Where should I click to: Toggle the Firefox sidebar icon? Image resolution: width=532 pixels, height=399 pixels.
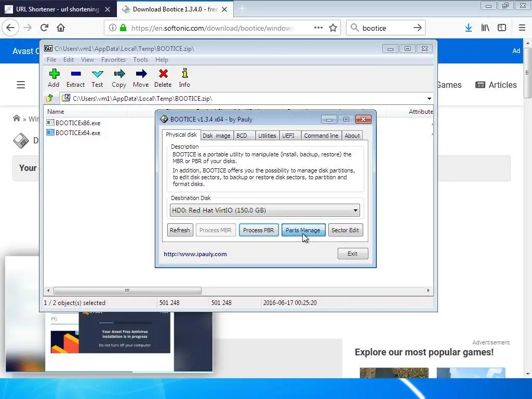pos(502,28)
